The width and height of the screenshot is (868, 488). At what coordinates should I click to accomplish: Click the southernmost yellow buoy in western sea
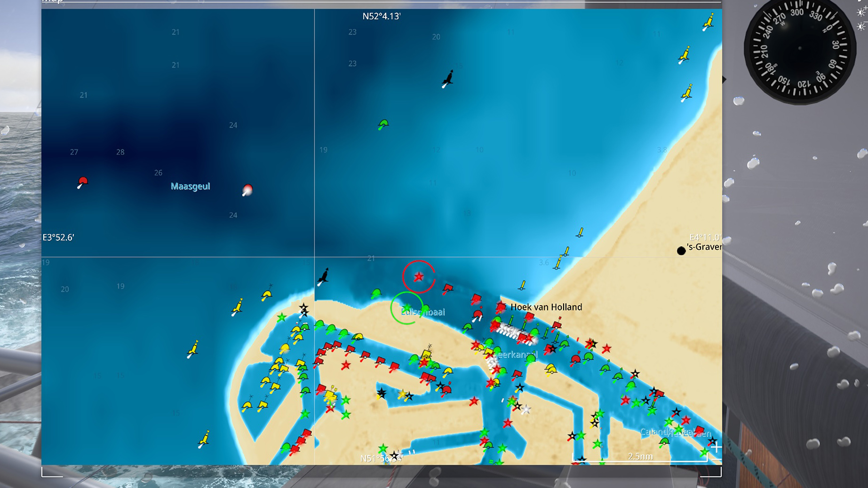[x=204, y=439]
